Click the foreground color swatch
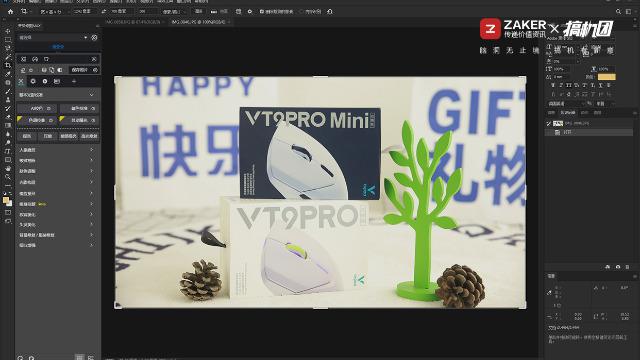The height and width of the screenshot is (360, 640). coord(6,200)
